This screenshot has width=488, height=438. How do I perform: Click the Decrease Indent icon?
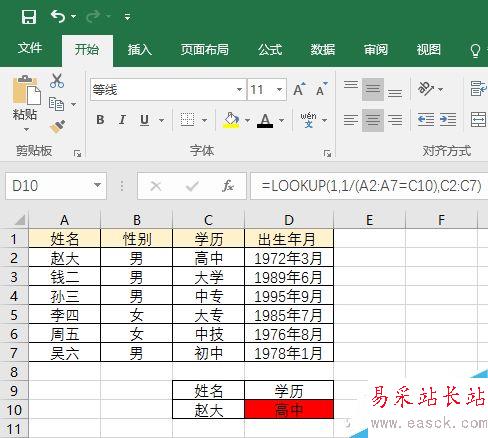tap(426, 119)
